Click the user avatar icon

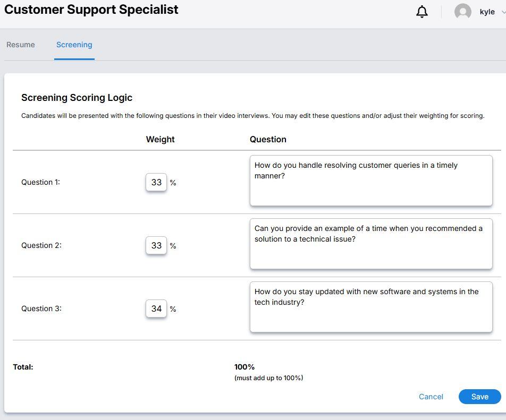pos(463,12)
